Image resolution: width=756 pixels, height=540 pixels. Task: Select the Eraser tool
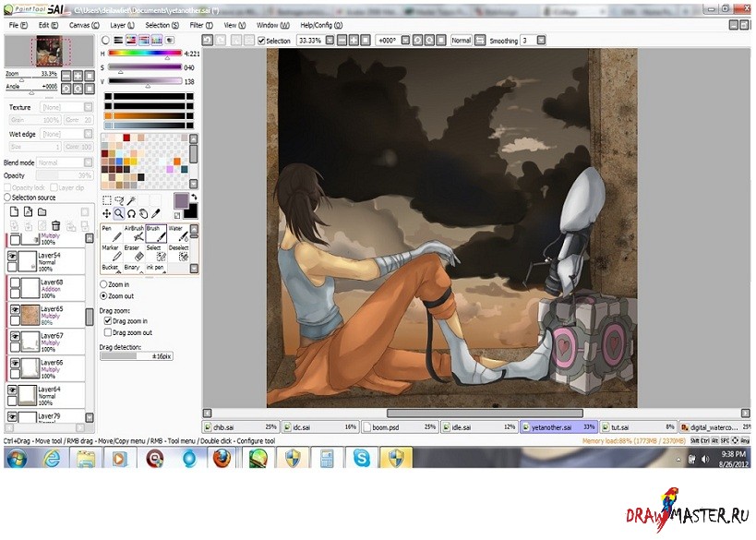coord(134,253)
